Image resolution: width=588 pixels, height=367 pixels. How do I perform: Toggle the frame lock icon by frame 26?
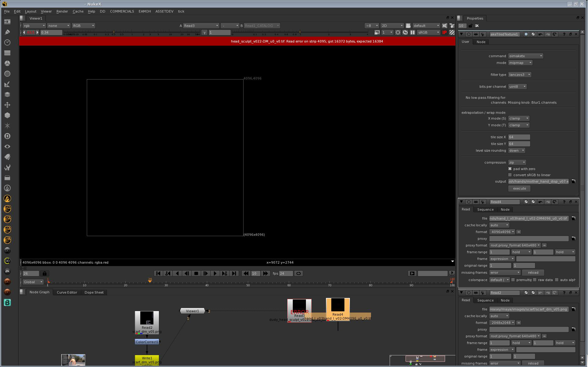coord(45,273)
